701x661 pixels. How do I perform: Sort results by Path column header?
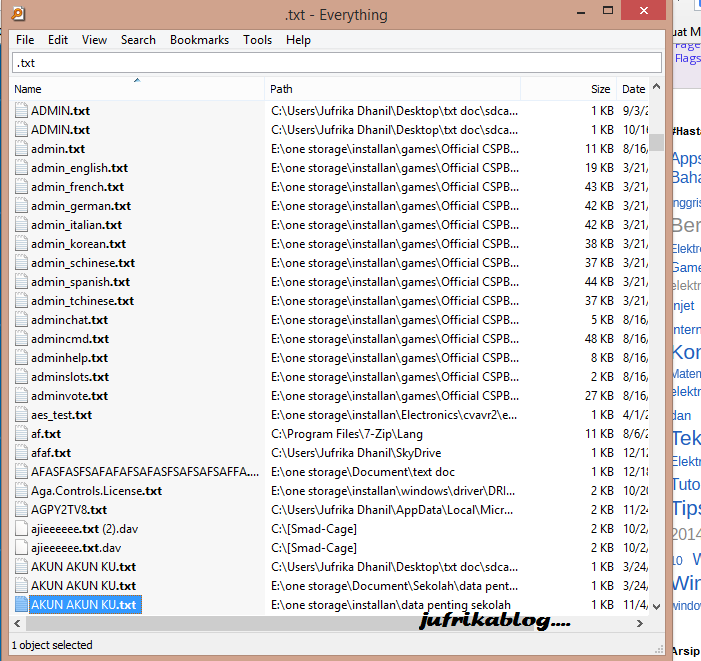pyautogui.click(x=393, y=89)
